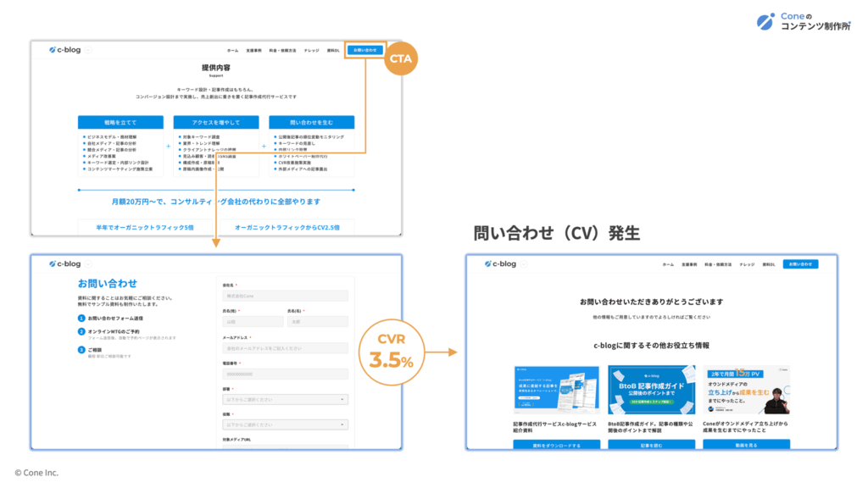Open 料金・依頼方法 menu on 提供内容 page
Screen dimensions: 868x488
coord(282,50)
